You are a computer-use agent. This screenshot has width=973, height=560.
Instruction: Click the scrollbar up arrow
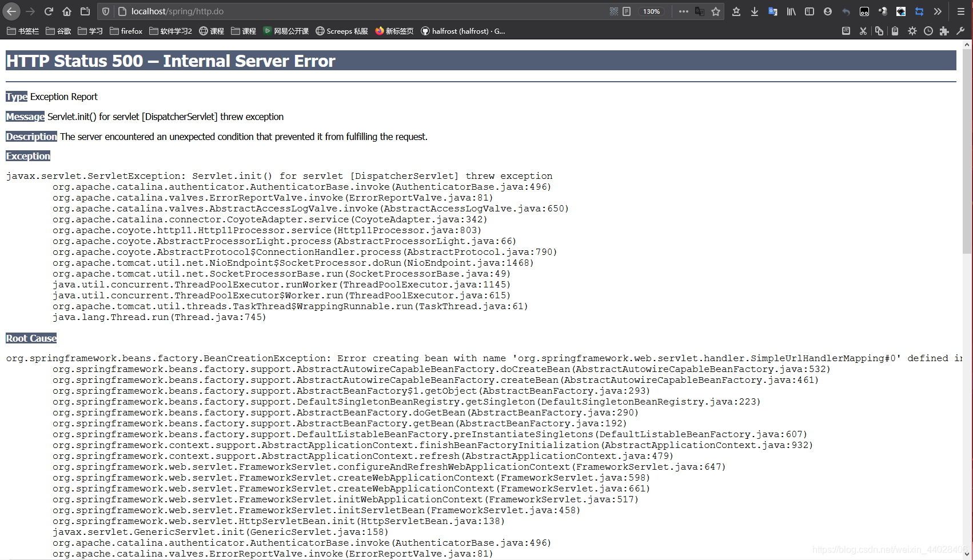(x=967, y=44)
